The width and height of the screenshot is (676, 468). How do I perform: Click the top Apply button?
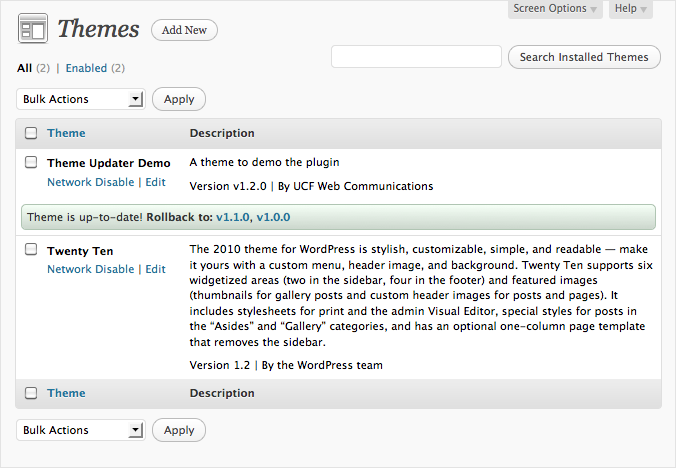(179, 99)
